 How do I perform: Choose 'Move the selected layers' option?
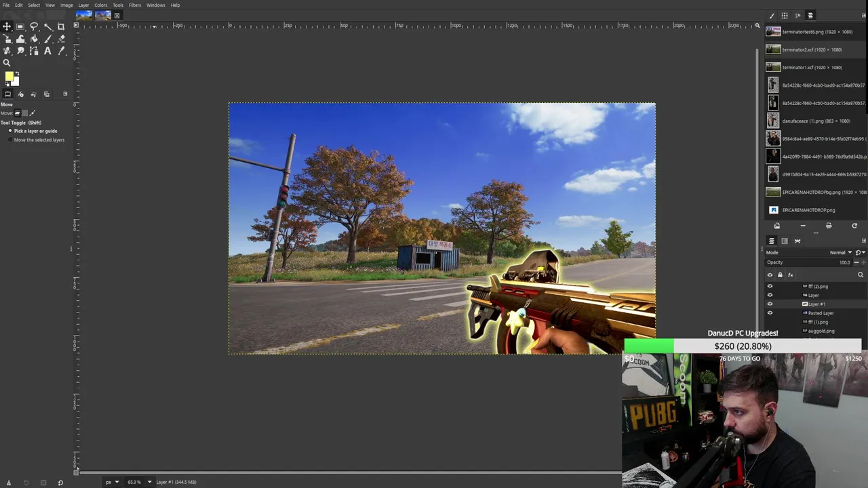pyautogui.click(x=37, y=140)
